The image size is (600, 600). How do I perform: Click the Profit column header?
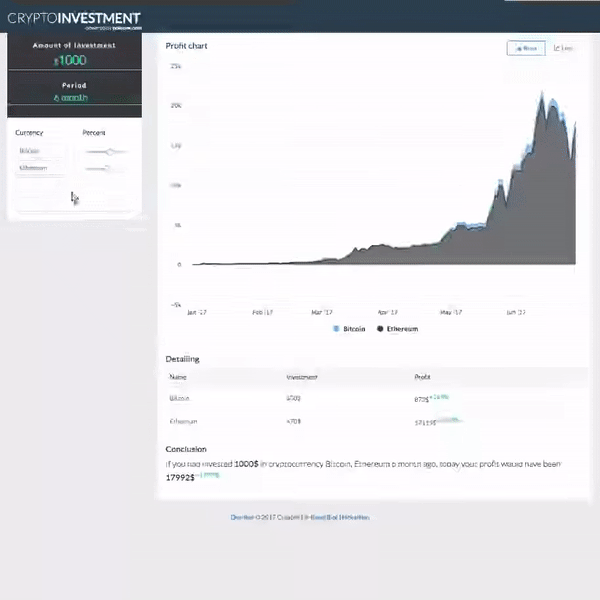click(422, 377)
